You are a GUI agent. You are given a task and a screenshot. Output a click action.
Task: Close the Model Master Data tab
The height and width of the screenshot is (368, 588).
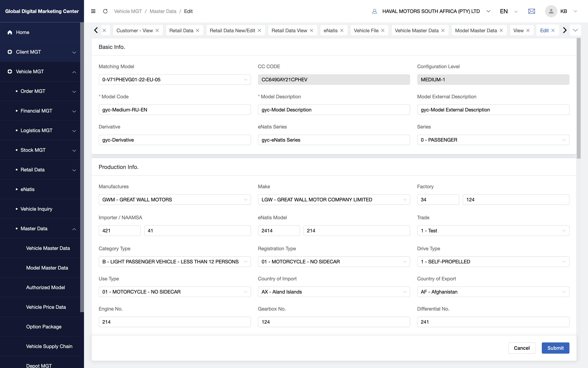(x=501, y=30)
